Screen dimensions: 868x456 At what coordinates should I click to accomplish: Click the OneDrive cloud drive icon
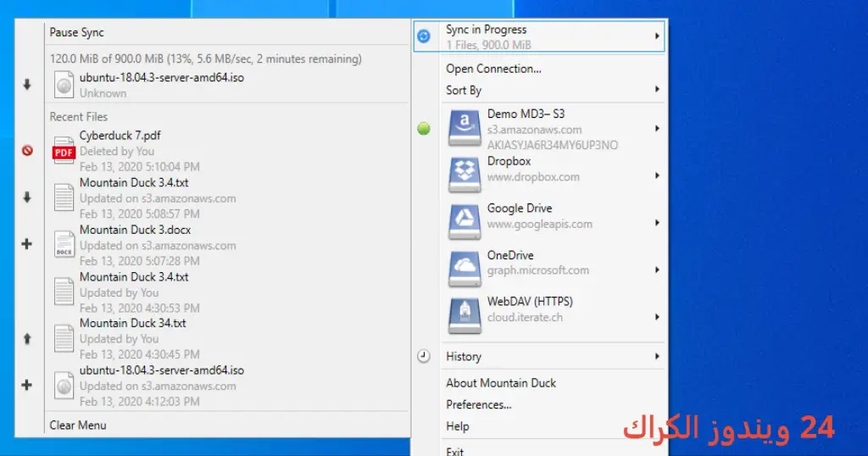465,270
